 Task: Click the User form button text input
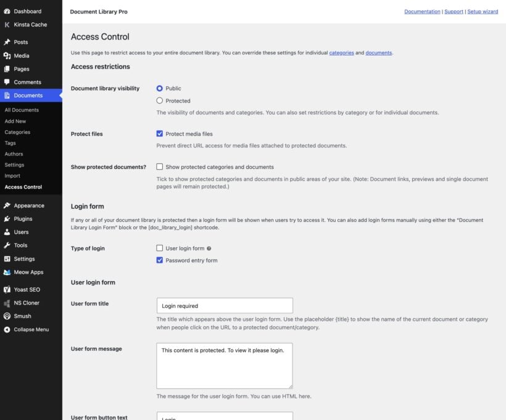[225, 416]
